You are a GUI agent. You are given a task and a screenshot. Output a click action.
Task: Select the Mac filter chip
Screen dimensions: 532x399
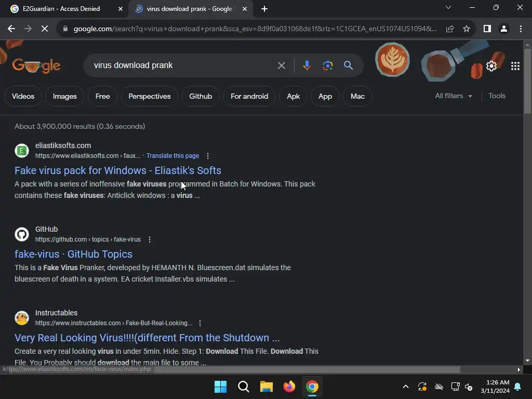point(357,96)
